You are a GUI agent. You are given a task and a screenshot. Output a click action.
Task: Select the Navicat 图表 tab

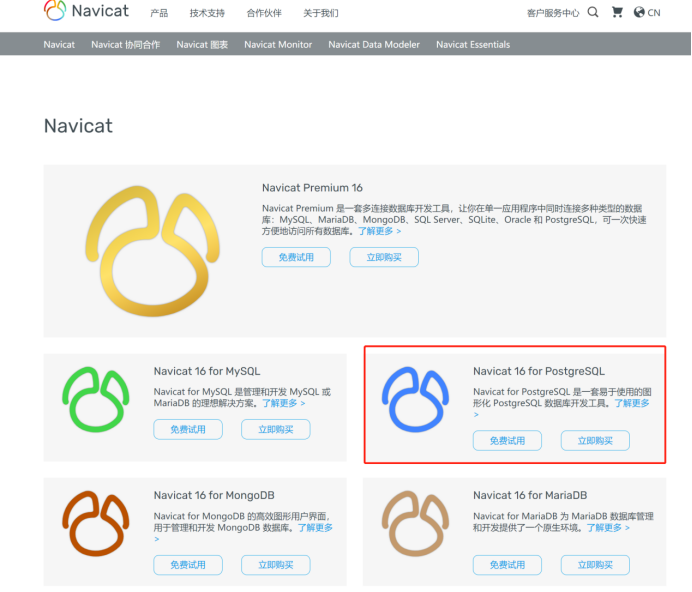[x=202, y=45]
